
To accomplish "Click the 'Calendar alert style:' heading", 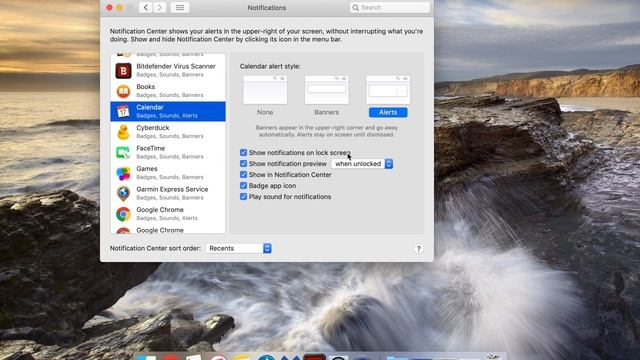I will click(270, 66).
